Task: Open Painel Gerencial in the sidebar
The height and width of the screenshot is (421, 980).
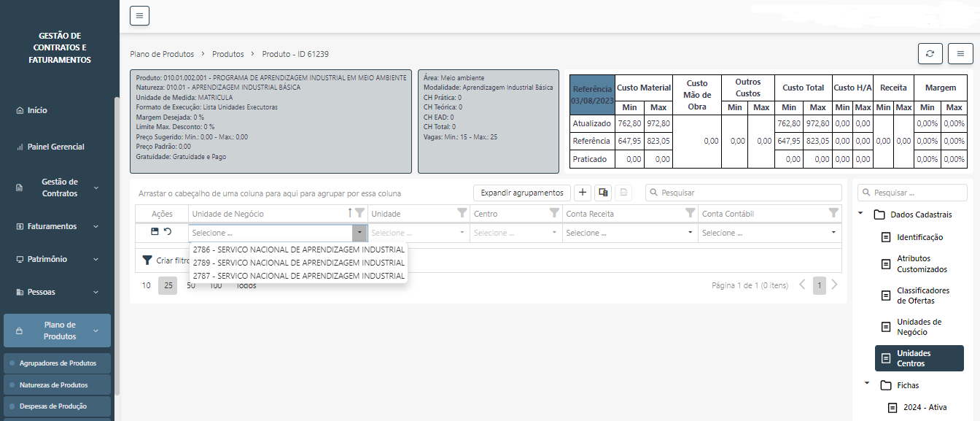Action: [55, 147]
